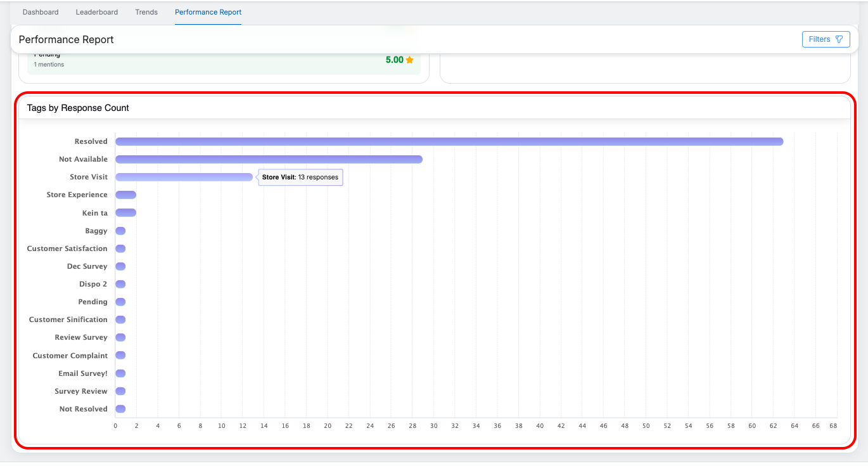
Task: Switch to the Leaderboard tab
Action: pos(97,12)
